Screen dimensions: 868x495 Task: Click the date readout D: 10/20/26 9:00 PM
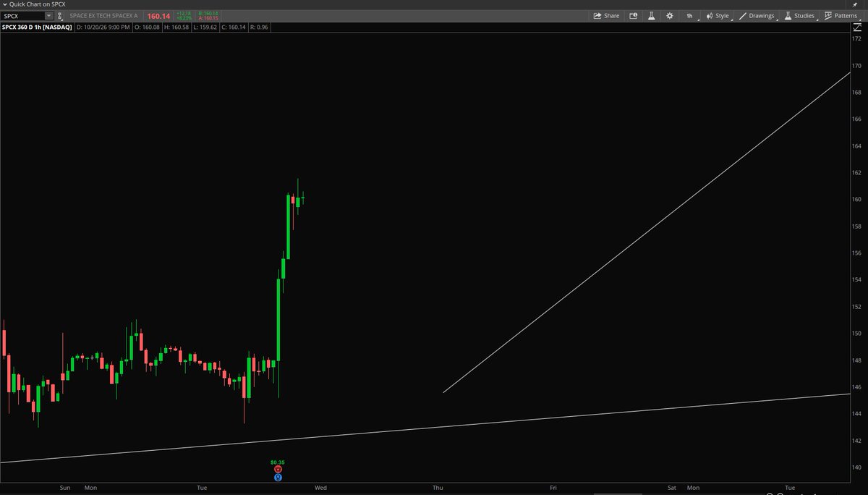tap(103, 27)
